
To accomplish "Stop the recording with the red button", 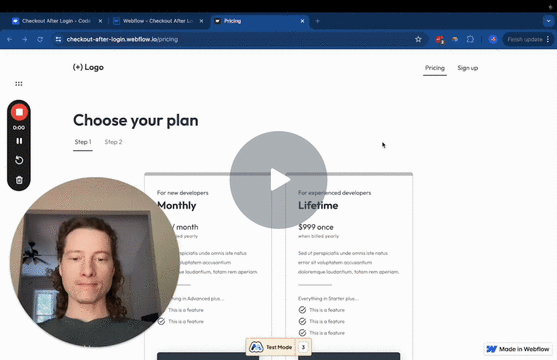I will [19, 112].
